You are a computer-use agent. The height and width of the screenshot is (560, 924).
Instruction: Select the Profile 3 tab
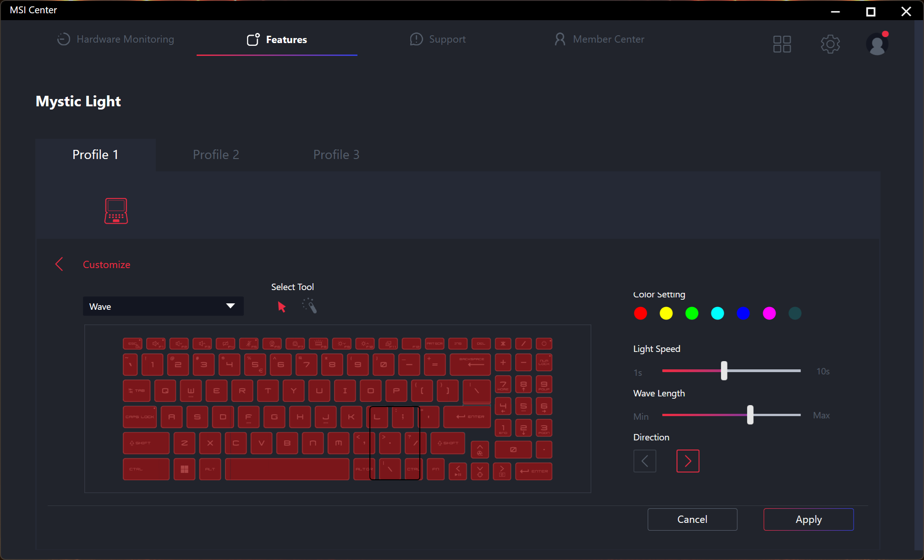click(336, 155)
